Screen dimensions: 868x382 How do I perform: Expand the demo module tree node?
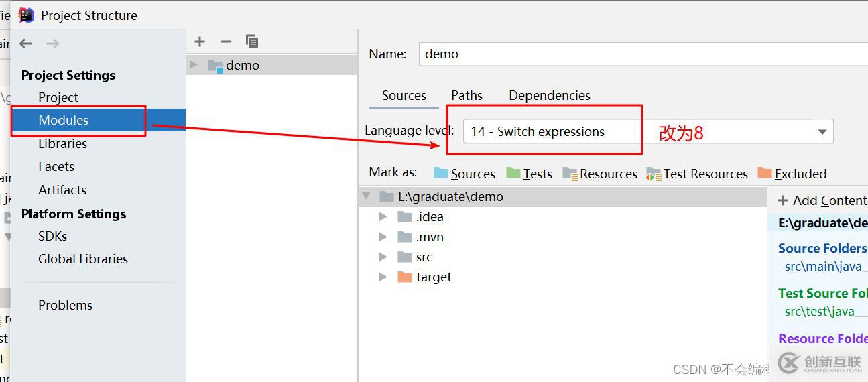click(x=194, y=65)
